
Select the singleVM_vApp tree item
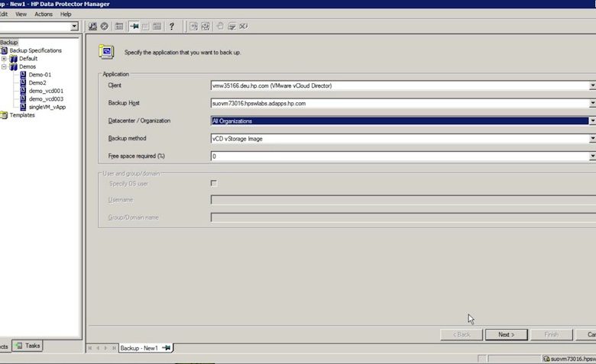pyautogui.click(x=47, y=107)
